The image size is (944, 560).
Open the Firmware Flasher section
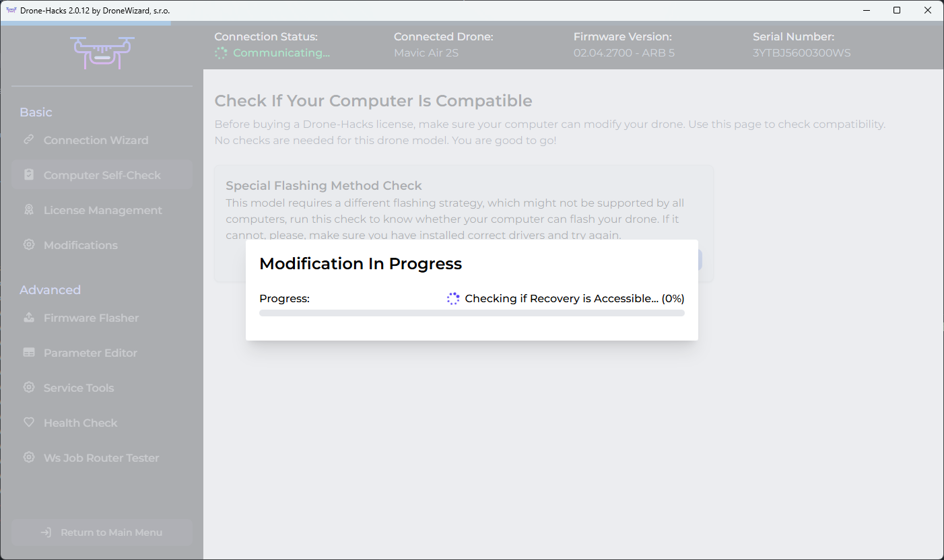(x=91, y=318)
